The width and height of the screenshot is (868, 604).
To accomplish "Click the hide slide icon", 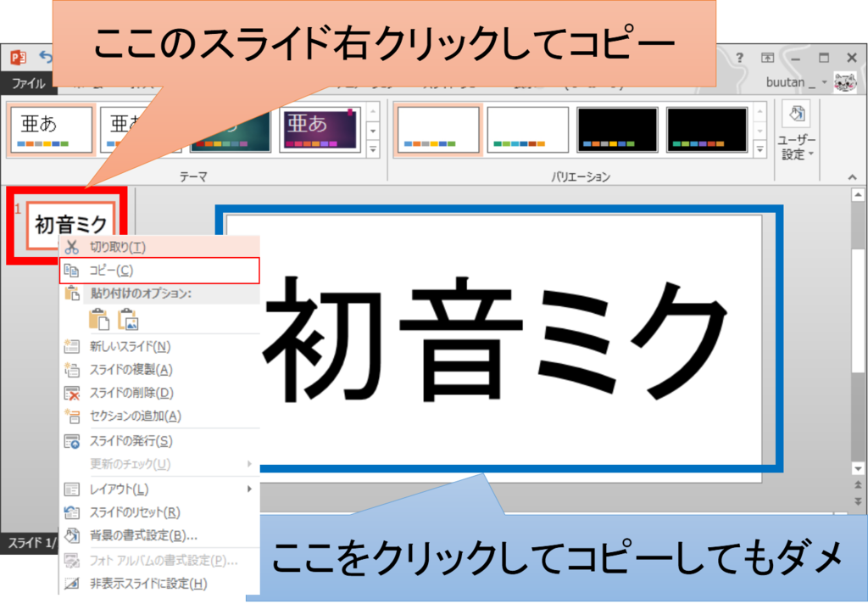I will coord(71,584).
